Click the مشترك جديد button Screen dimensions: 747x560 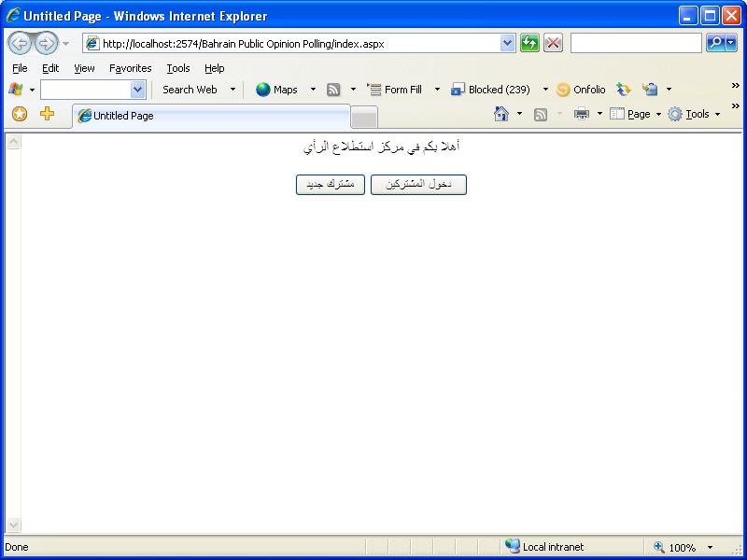pyautogui.click(x=331, y=185)
